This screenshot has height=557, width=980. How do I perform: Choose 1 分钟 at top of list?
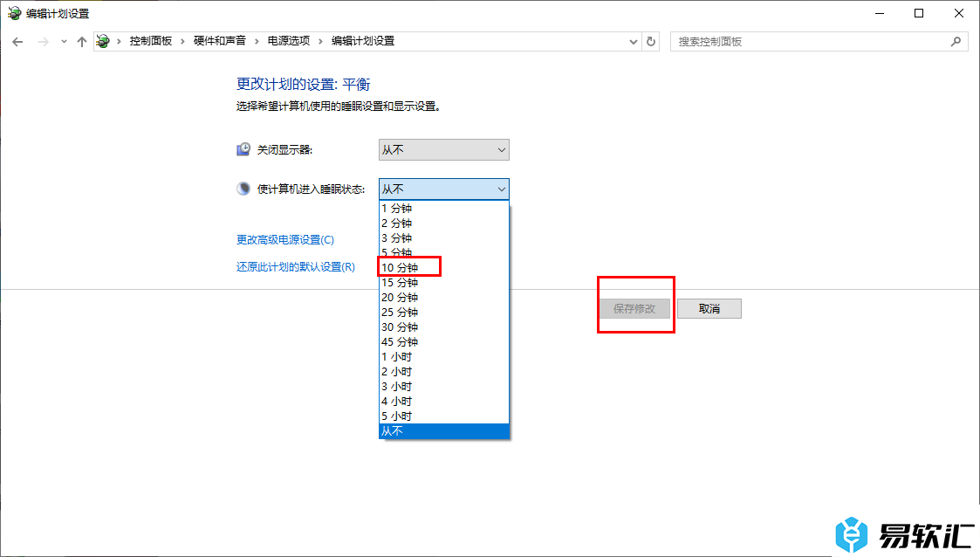tap(396, 209)
